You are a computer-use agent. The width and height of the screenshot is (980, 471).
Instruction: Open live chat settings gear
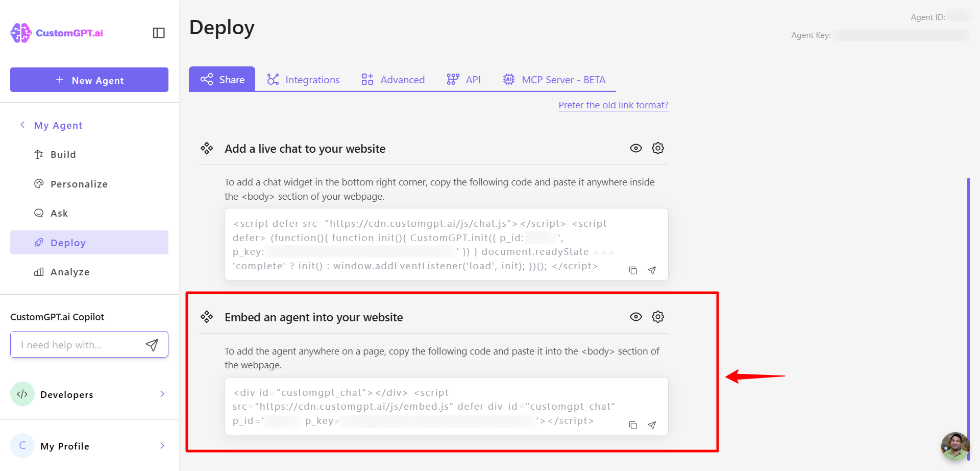point(658,148)
